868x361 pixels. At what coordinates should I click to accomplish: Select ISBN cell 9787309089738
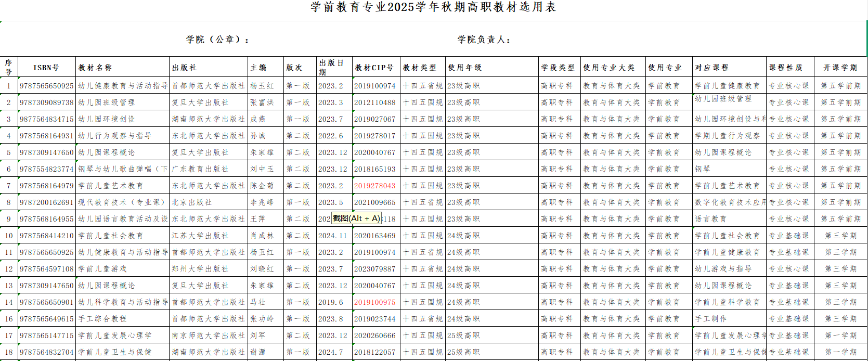click(x=47, y=102)
